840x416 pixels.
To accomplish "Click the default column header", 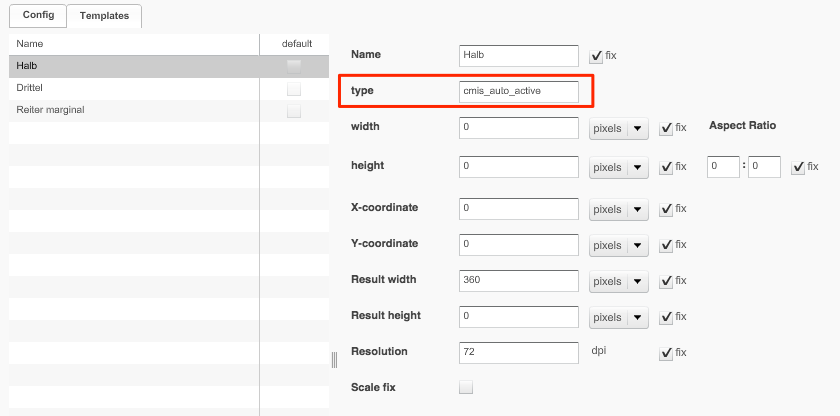I will pyautogui.click(x=295, y=44).
